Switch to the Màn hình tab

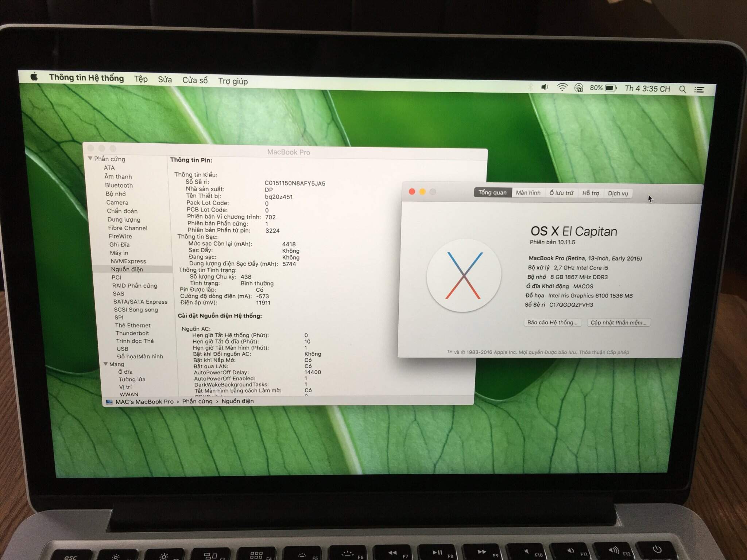point(528,192)
